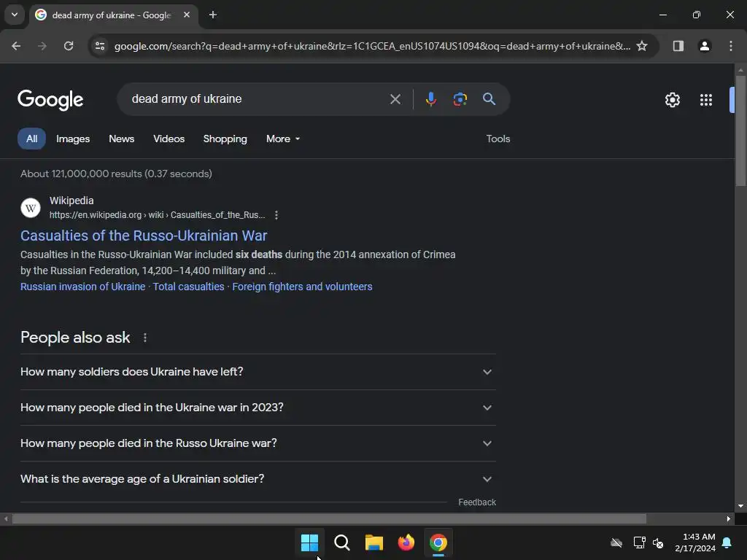The image size is (747, 560).
Task: Open more options for the Wikipedia result
Action: coord(276,215)
